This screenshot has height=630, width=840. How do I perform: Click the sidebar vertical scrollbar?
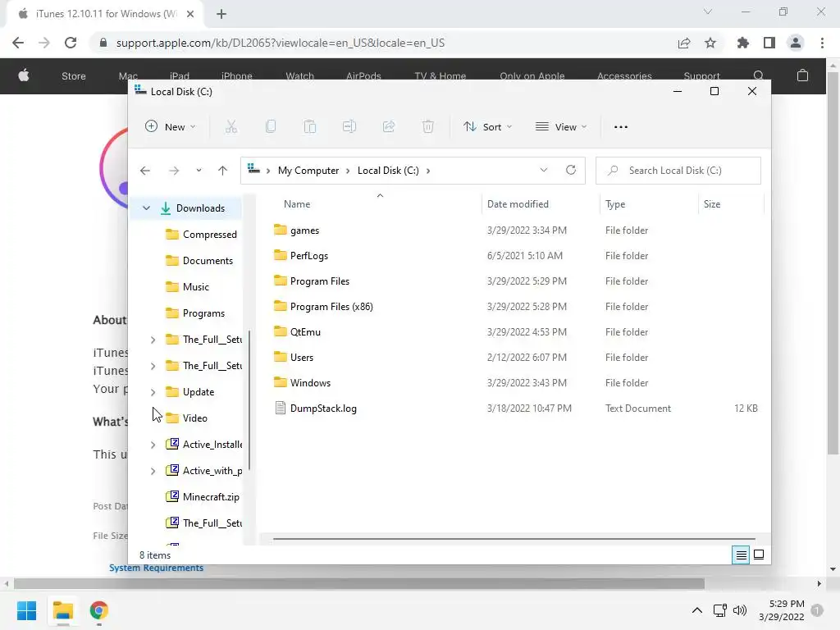tap(249, 402)
